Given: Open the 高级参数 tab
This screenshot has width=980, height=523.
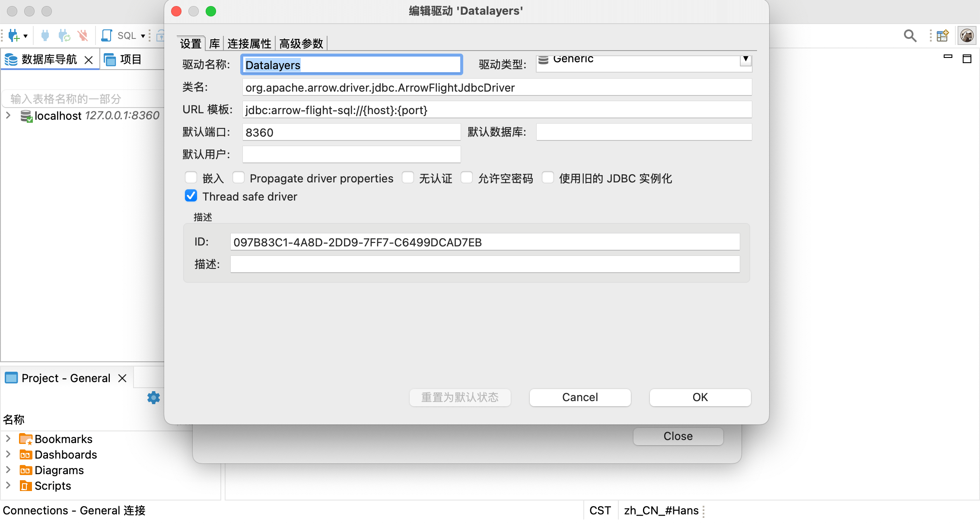Looking at the screenshot, I should tap(301, 43).
